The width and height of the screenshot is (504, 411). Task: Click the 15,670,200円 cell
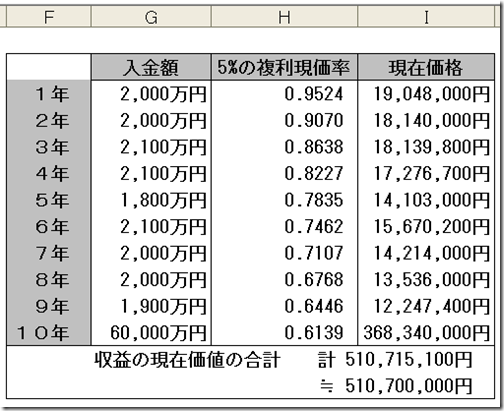click(426, 227)
